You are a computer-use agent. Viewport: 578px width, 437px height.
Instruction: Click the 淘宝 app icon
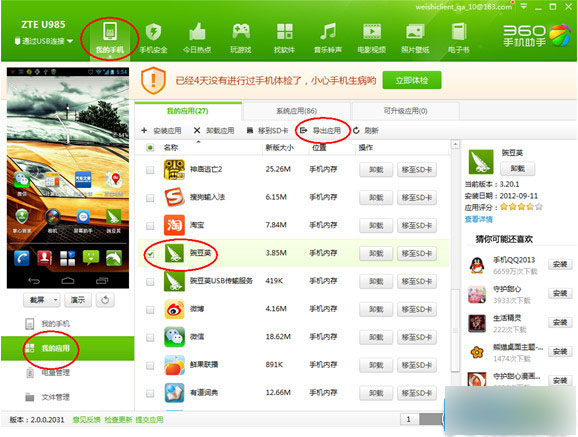point(174,225)
